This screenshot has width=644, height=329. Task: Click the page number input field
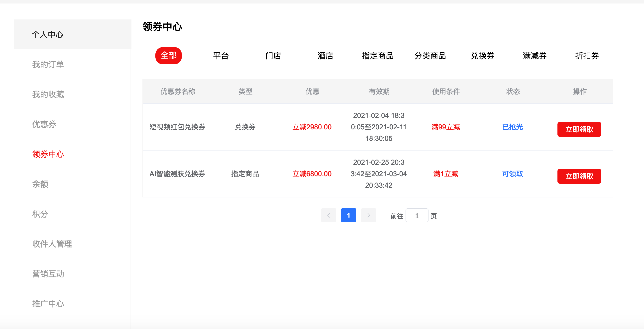417,216
